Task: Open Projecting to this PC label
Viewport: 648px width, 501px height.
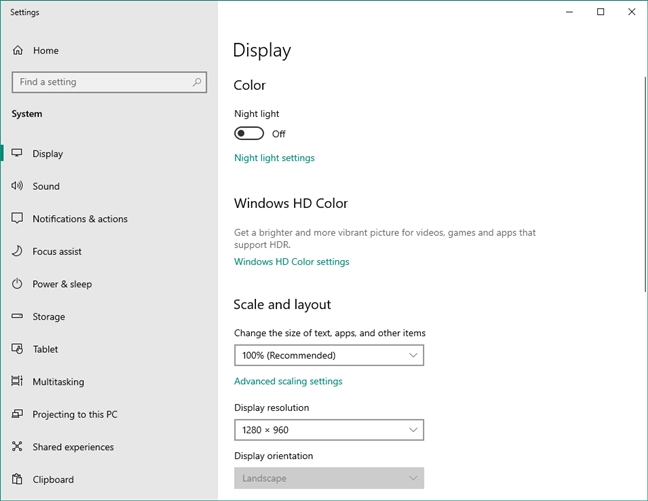Action: pyautogui.click(x=75, y=414)
